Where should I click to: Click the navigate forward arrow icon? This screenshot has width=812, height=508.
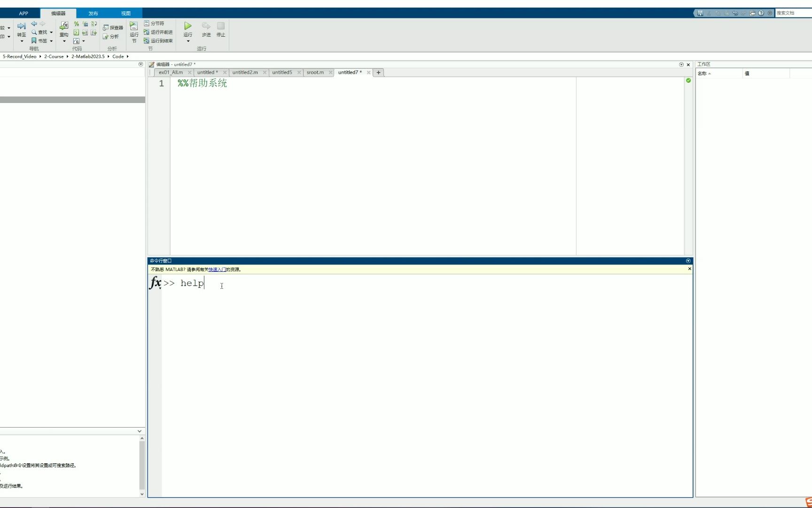click(x=42, y=24)
